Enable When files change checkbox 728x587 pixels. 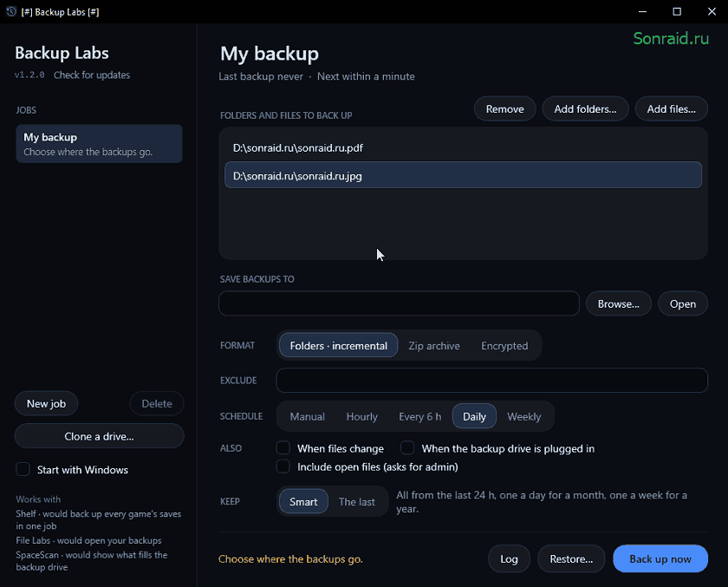pos(283,447)
